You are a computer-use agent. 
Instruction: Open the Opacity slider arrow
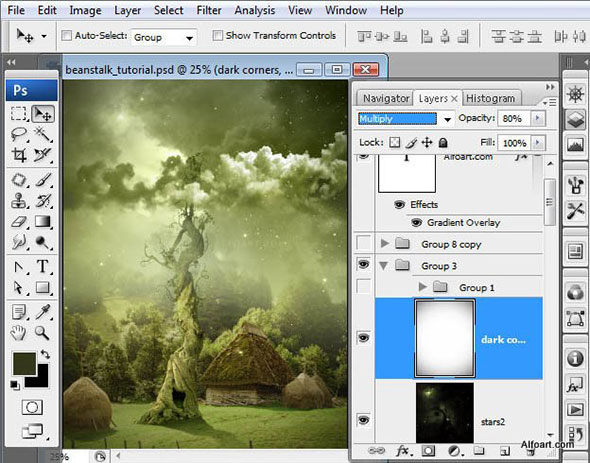pyautogui.click(x=538, y=119)
